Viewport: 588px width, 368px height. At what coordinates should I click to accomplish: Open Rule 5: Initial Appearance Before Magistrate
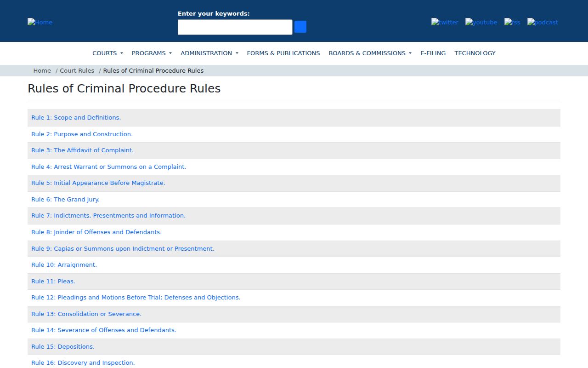coord(98,183)
